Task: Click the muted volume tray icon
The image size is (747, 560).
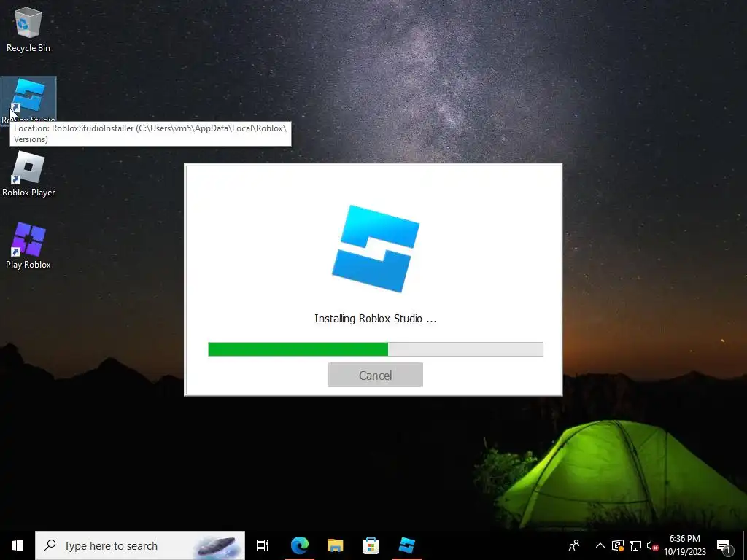Action: pyautogui.click(x=652, y=545)
